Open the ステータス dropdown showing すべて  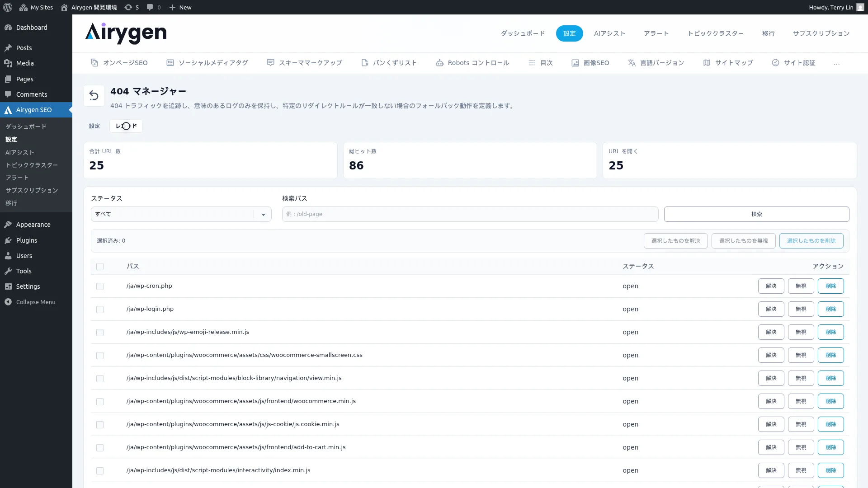pos(181,214)
